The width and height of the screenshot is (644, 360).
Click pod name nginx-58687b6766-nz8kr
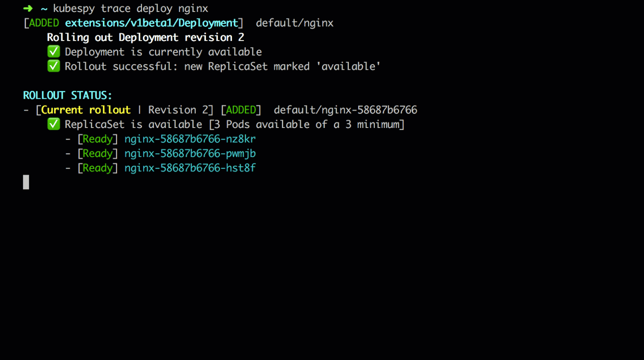tap(190, 139)
